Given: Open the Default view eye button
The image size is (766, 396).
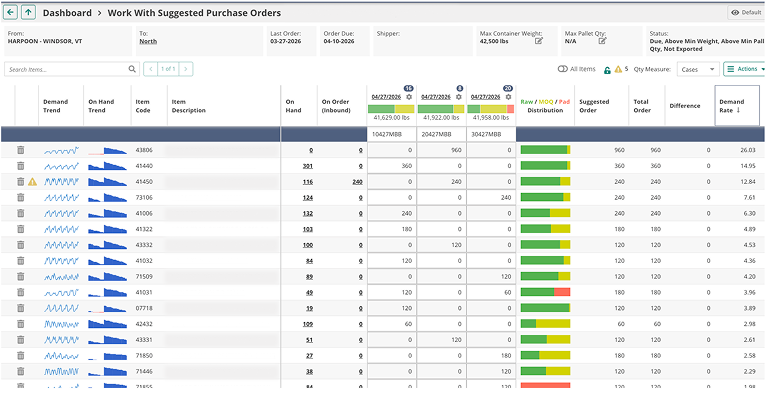Looking at the screenshot, I should [x=747, y=13].
